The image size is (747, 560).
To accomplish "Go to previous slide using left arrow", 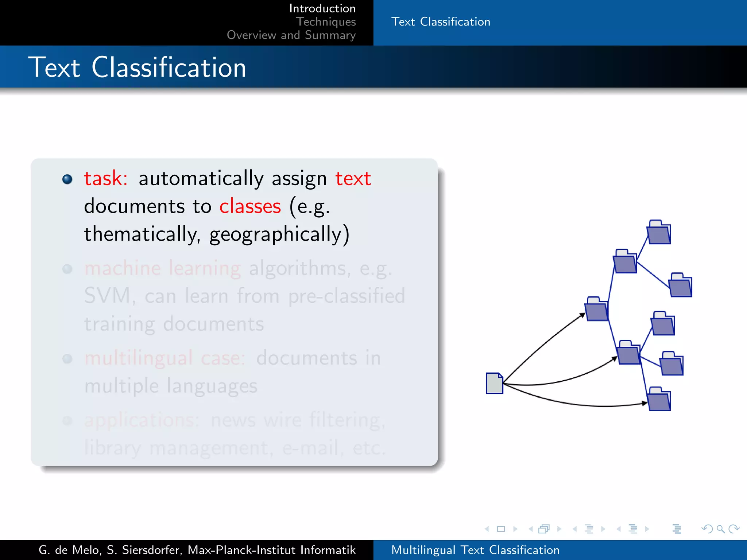I will (x=487, y=529).
